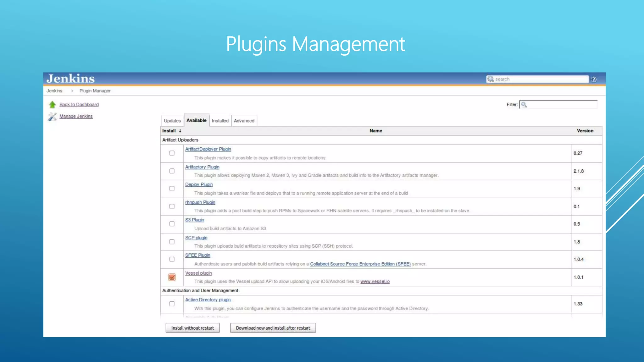
Task: Click the Filter magnifier icon
Action: click(524, 105)
